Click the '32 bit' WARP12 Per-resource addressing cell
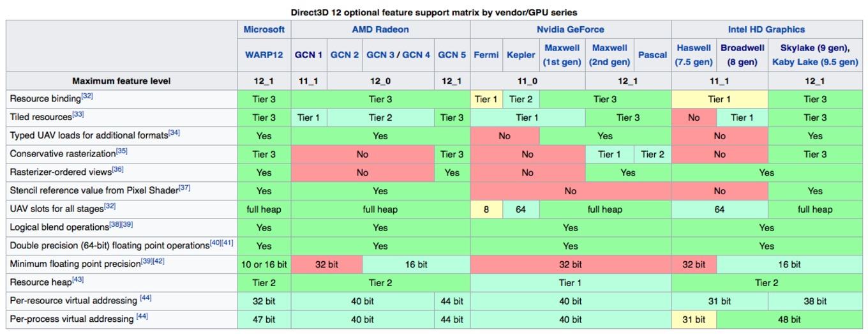 [x=264, y=301]
